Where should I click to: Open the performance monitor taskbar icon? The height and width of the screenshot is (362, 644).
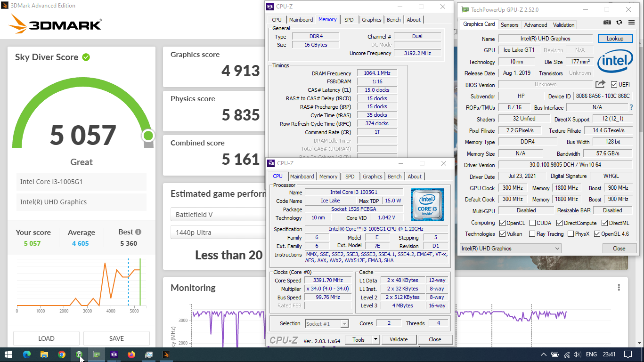(x=149, y=354)
